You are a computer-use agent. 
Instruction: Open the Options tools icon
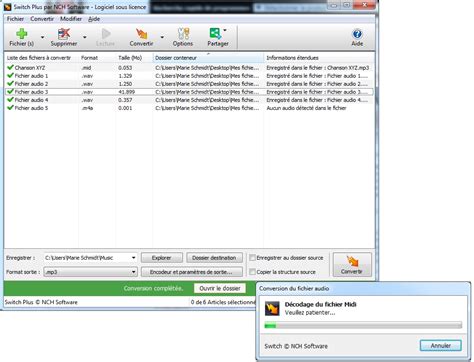click(183, 34)
